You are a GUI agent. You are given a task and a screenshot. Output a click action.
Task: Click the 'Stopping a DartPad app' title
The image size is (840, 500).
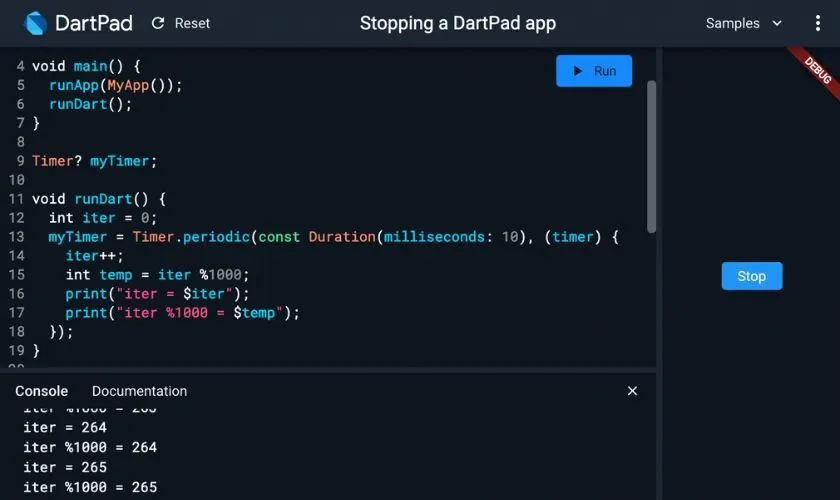coord(458,23)
